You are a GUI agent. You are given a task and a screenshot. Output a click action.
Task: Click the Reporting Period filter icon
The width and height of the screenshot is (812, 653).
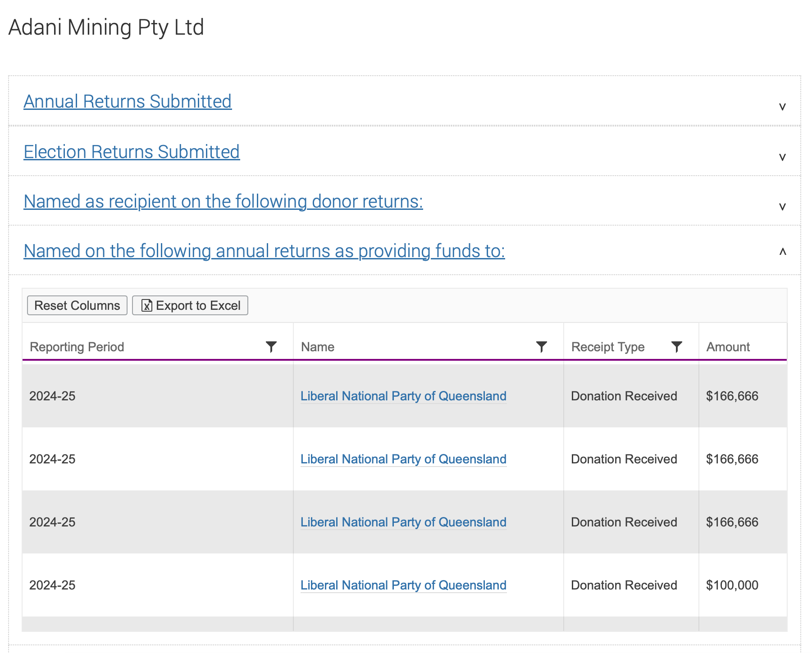tap(271, 347)
